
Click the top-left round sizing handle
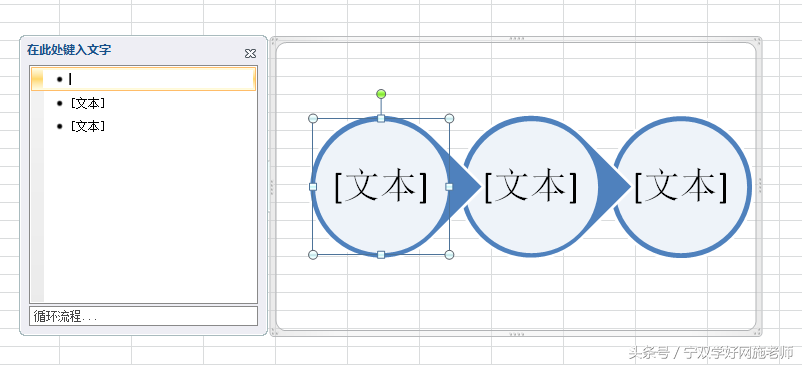[313, 119]
